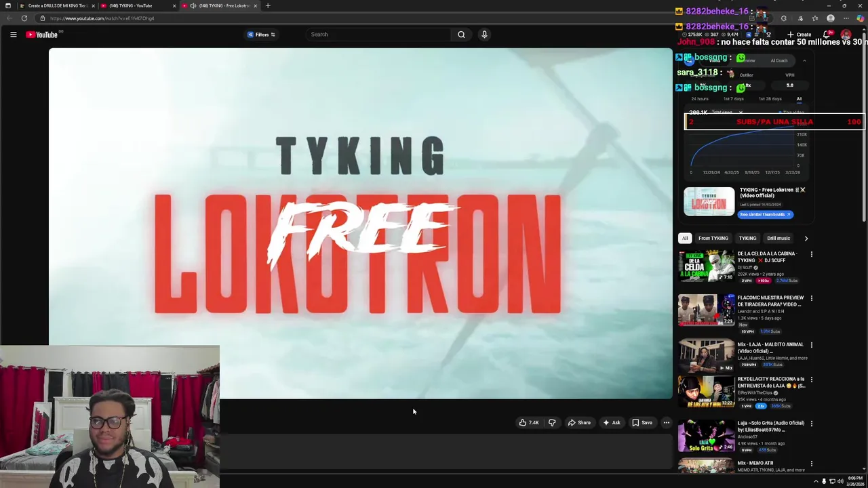The image size is (868, 488).
Task: Open options for Mix - LAJA MALDITO ANIMAL
Action: (x=812, y=345)
